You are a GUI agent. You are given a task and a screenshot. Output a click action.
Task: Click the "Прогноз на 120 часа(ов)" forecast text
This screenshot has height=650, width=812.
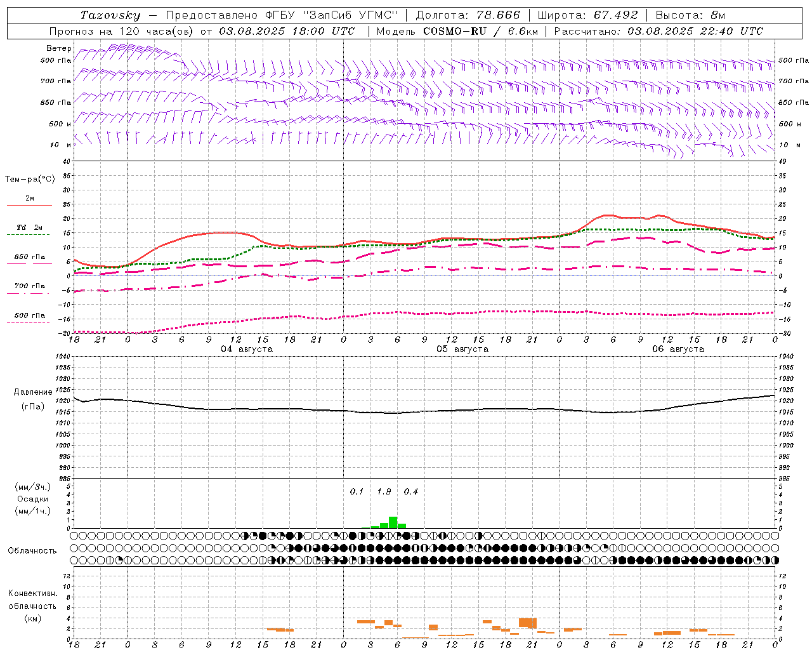coord(122,31)
